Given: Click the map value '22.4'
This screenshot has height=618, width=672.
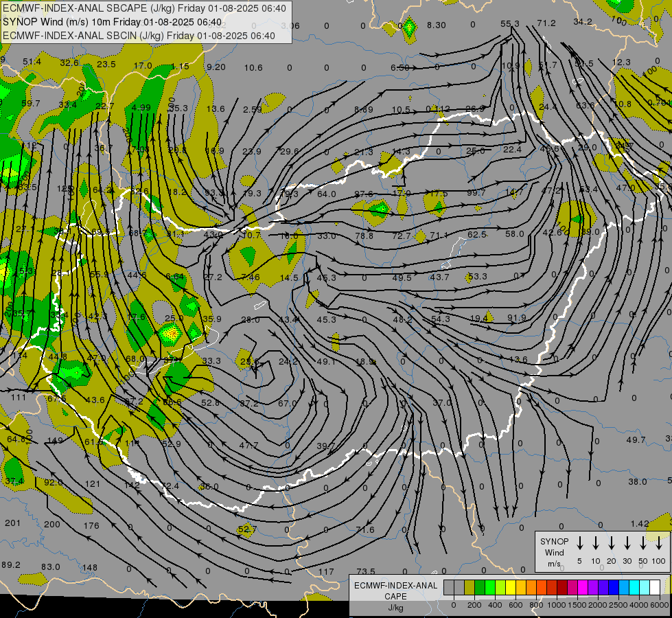Looking at the screenshot, I should pyautogui.click(x=512, y=149).
